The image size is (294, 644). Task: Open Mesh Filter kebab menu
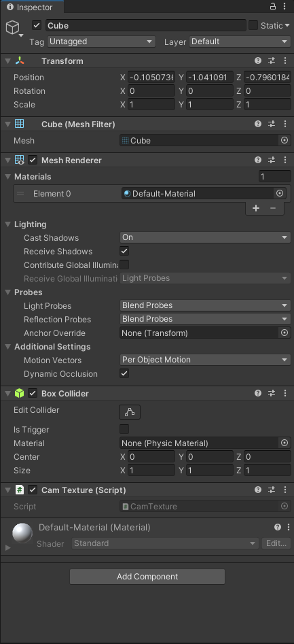pos(285,124)
